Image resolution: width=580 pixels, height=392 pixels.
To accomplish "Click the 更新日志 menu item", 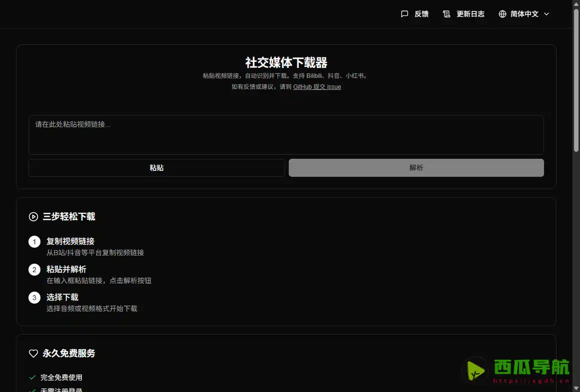I will point(471,14).
